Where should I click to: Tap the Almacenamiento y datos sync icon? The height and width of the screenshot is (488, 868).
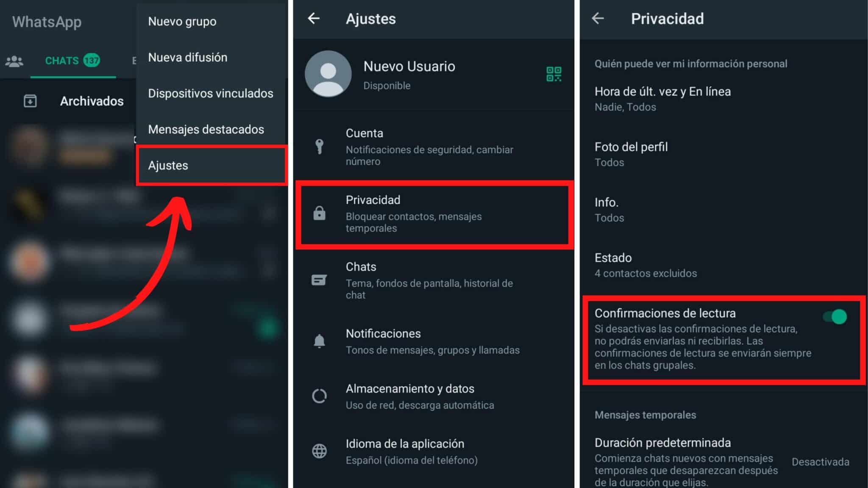[320, 394]
